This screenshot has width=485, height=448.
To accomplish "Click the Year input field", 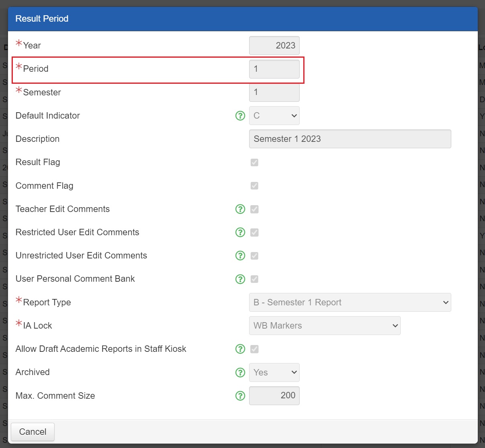I will pyautogui.click(x=274, y=46).
